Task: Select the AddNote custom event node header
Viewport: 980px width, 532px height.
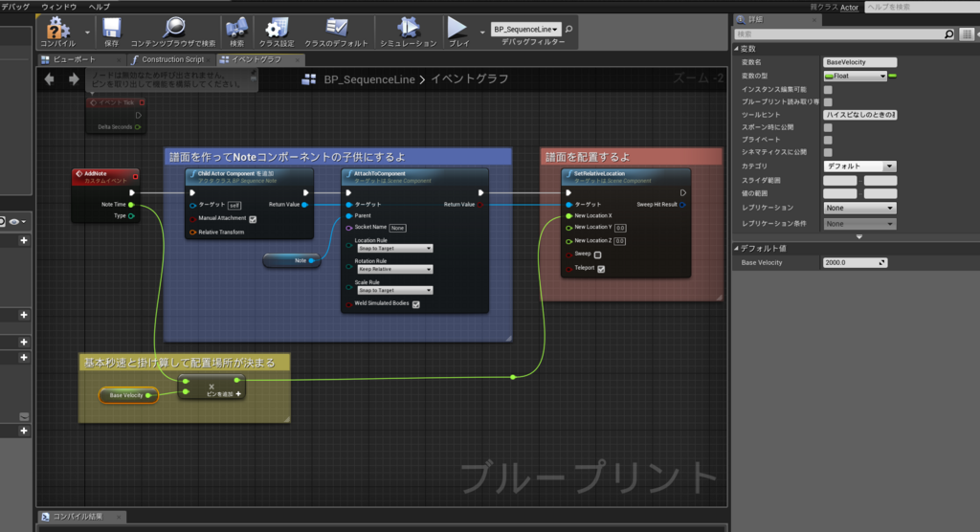Action: coord(105,177)
